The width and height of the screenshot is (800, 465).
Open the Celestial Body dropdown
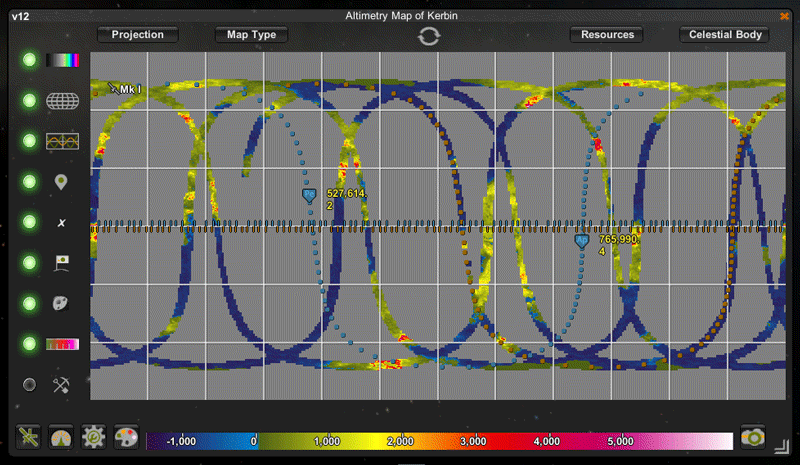725,35
